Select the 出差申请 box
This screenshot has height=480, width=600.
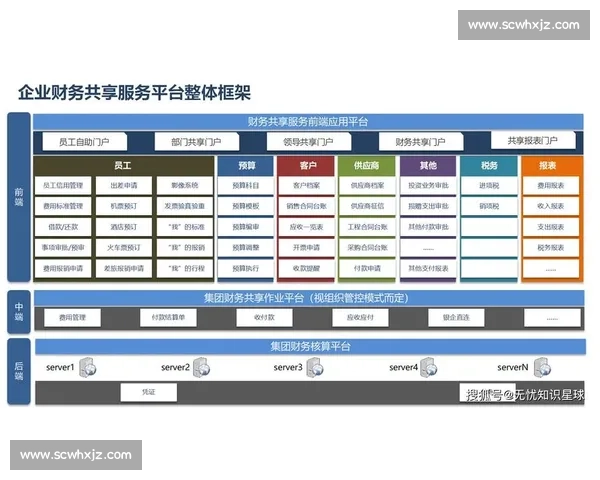124,186
